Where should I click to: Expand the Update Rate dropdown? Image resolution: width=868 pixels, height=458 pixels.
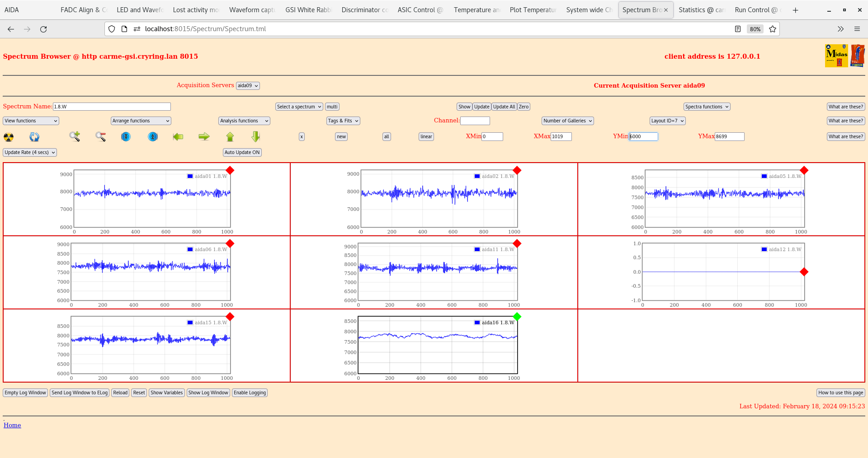point(30,153)
